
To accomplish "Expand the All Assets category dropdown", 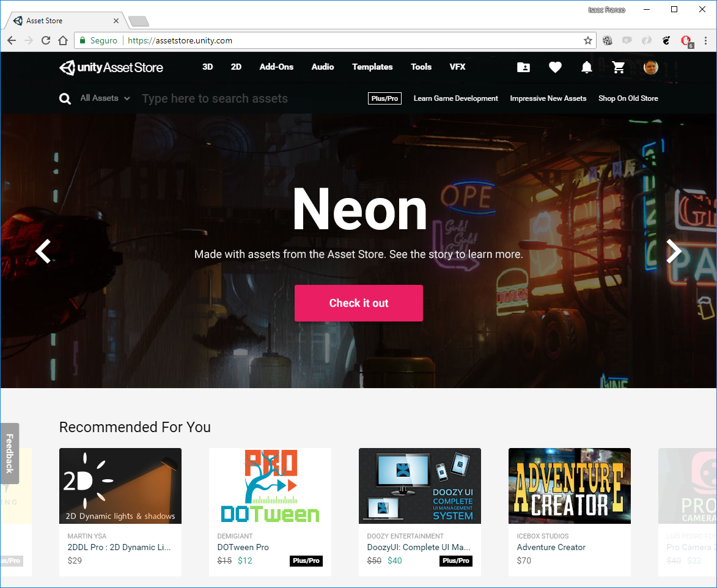I will [105, 98].
